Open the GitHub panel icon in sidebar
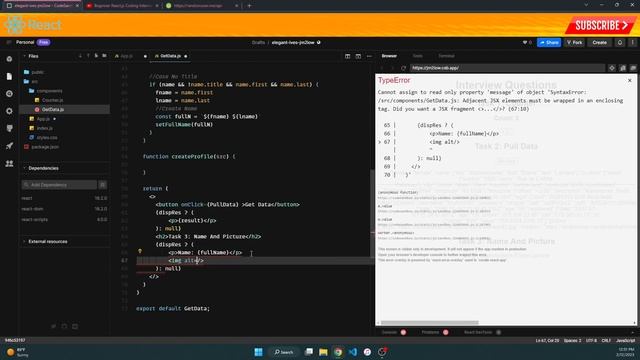This screenshot has height=360, width=640. [9, 128]
